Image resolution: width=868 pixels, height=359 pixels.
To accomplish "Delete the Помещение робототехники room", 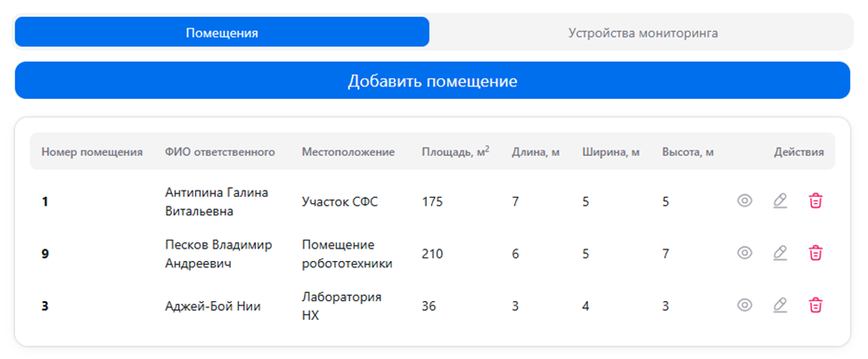I will [815, 253].
